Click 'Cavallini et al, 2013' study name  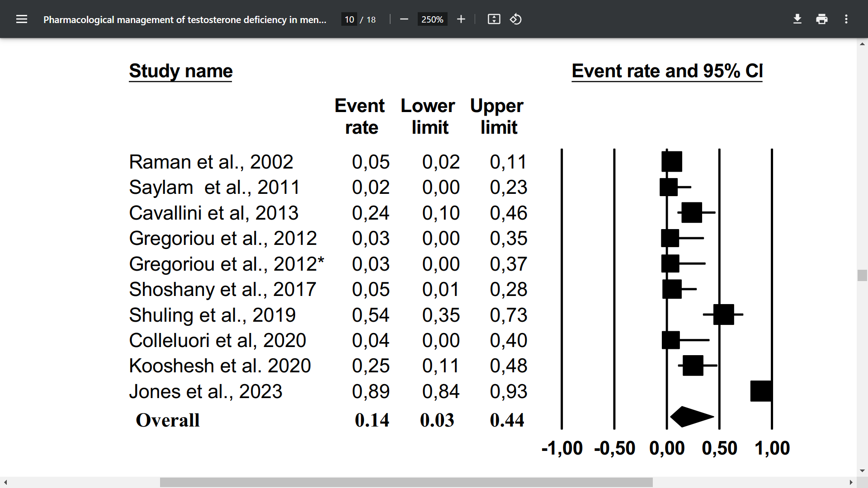click(214, 213)
